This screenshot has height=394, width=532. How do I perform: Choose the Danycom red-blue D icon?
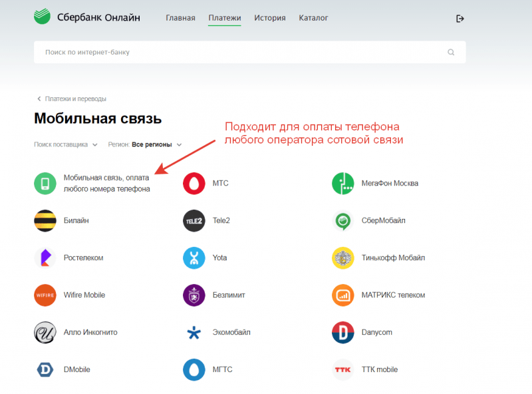click(x=343, y=333)
